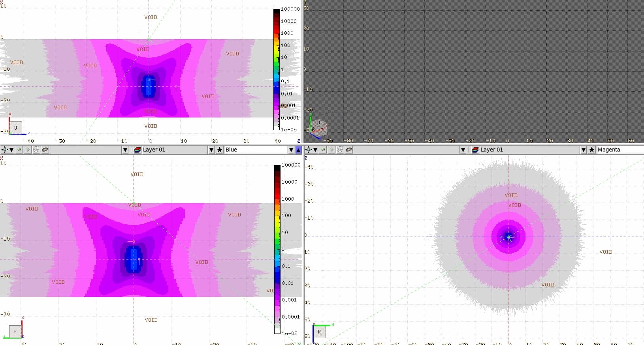
Task: Click the U view cube in top-left viewport
Action: pyautogui.click(x=15, y=128)
